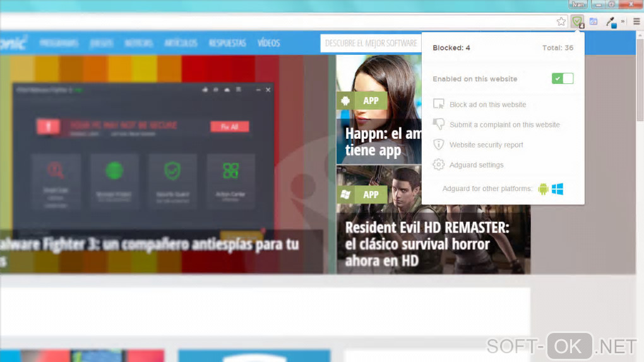
Task: Click the page vertical scrollbar thumb
Action: (640, 80)
